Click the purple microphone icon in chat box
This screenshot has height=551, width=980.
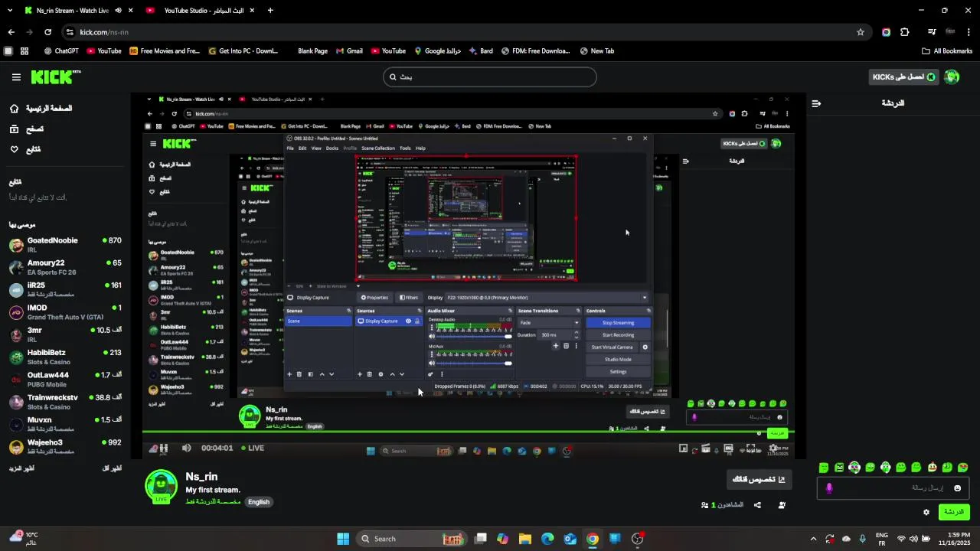click(829, 488)
